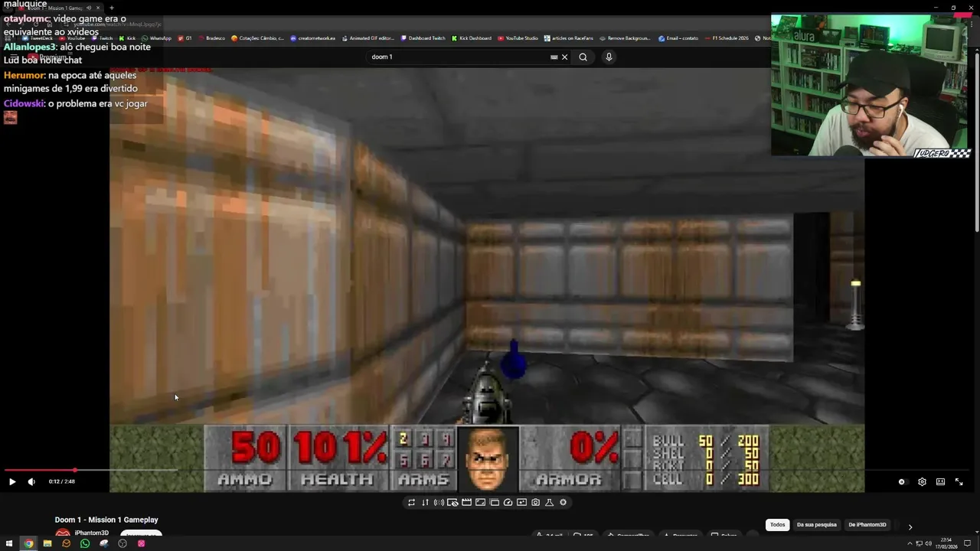Open YouTube player settings gear
This screenshot has height=551, width=980.
click(x=922, y=481)
